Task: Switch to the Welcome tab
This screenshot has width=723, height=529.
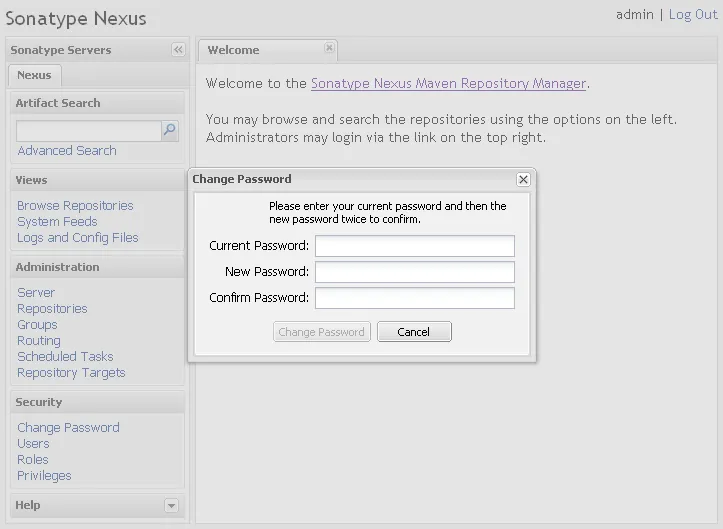Action: [267, 50]
